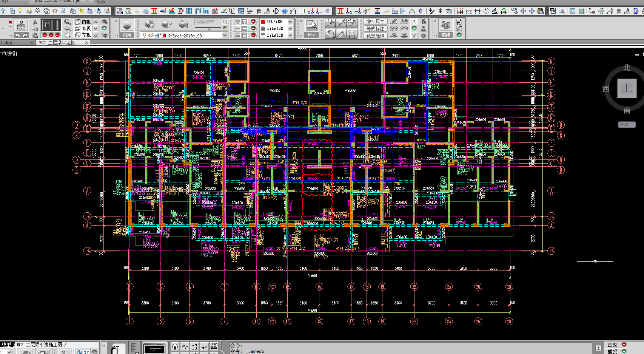Select the scissors cut icon
Image resolution: width=644 pixels, height=354 pixels.
pos(35,22)
